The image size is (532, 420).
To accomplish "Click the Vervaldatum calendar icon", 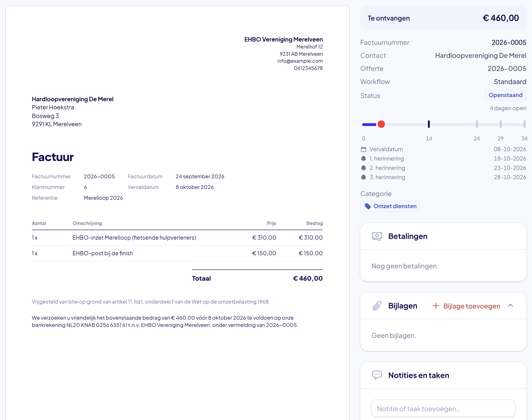I will (x=363, y=149).
